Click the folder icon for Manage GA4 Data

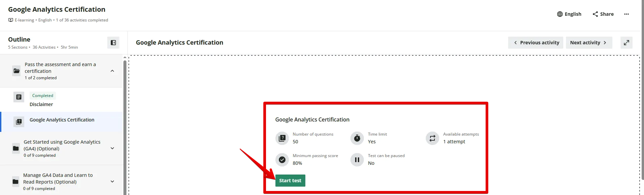point(15,182)
